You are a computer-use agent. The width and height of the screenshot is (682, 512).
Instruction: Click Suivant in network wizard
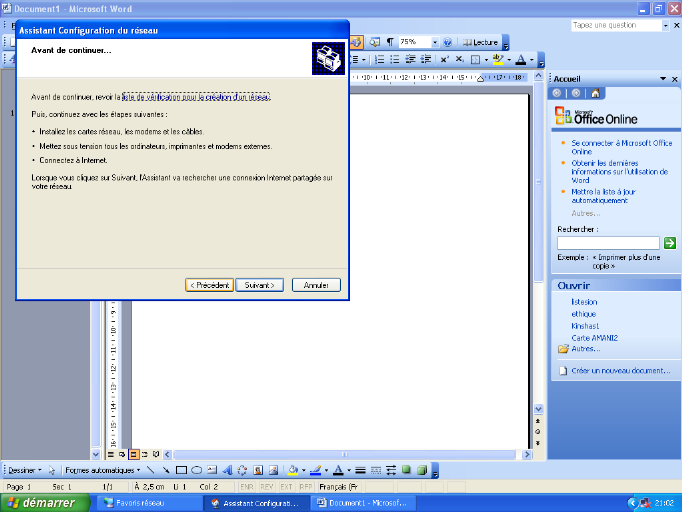point(260,285)
